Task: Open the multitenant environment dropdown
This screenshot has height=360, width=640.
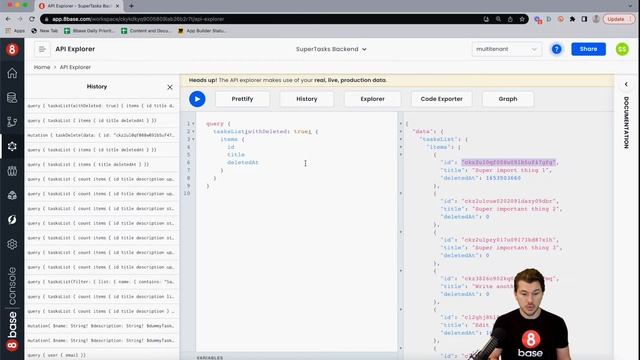Action: point(507,49)
